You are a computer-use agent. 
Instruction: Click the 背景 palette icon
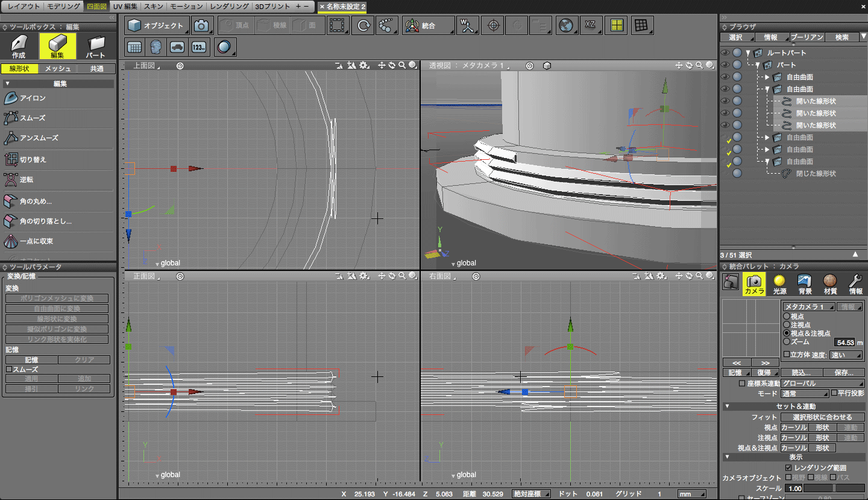pyautogui.click(x=804, y=283)
